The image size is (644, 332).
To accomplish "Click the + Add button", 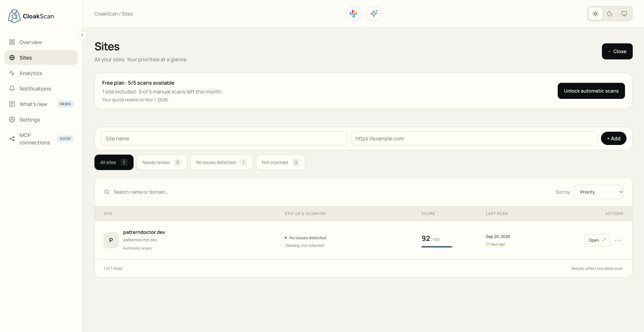I will click(x=614, y=138).
